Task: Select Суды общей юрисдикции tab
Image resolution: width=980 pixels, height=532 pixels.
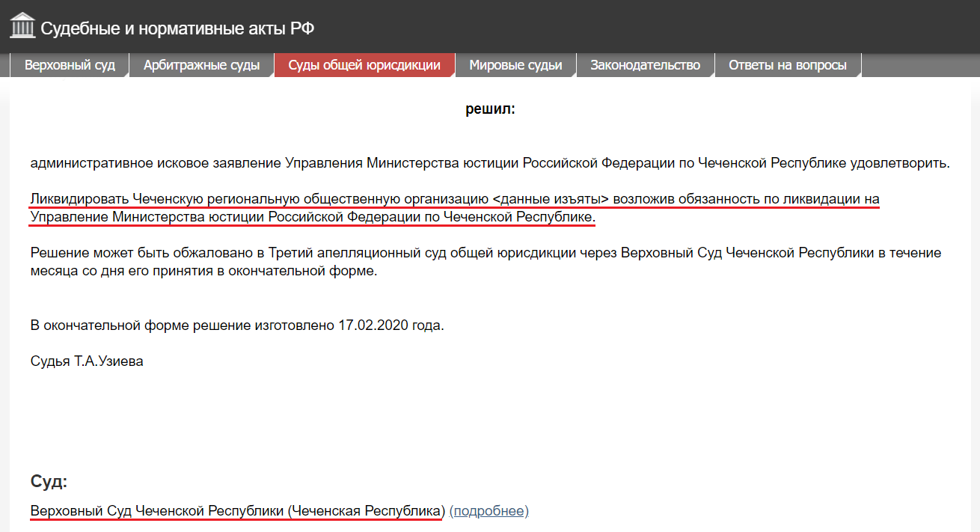Action: (x=364, y=65)
